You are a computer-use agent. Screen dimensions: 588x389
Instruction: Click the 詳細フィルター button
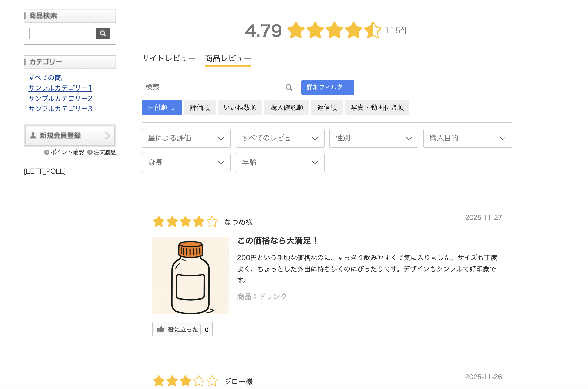[x=327, y=87]
